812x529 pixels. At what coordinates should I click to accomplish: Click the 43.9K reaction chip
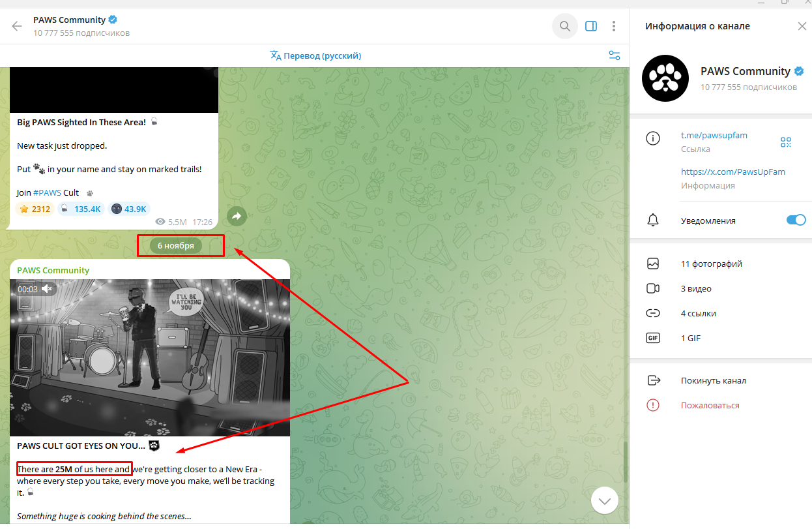(x=128, y=209)
